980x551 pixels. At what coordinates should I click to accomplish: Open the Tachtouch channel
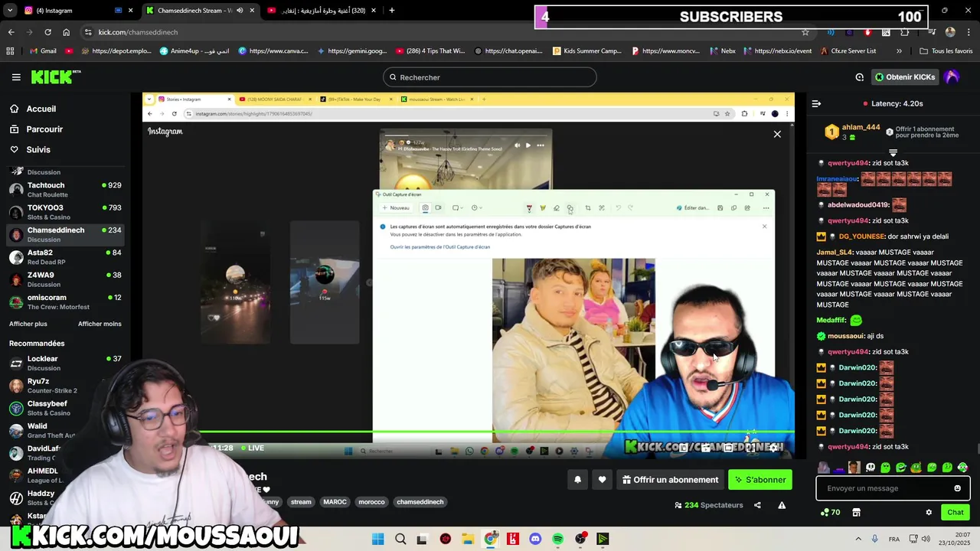tap(65, 190)
